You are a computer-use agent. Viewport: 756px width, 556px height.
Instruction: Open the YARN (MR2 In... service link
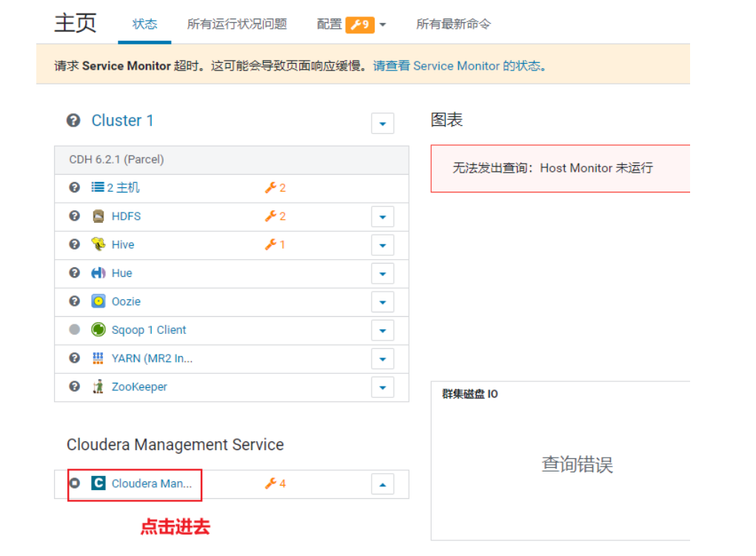tap(152, 358)
